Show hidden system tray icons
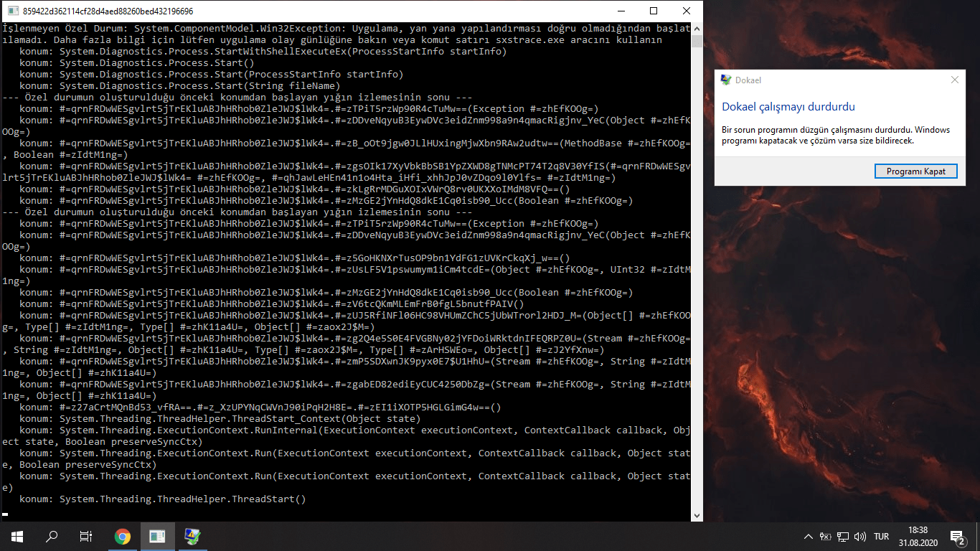 (809, 537)
